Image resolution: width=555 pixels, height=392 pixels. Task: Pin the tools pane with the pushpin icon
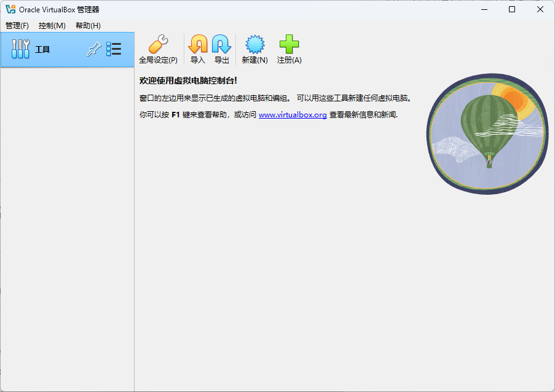click(94, 49)
